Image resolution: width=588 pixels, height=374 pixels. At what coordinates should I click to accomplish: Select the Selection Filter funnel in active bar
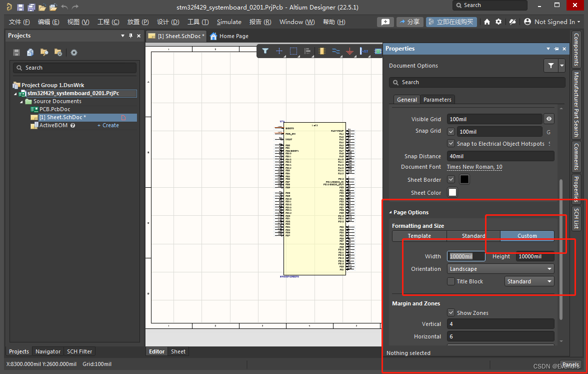(x=265, y=51)
